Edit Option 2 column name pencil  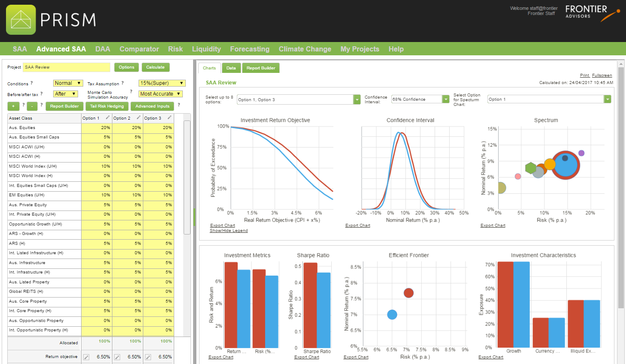click(139, 117)
